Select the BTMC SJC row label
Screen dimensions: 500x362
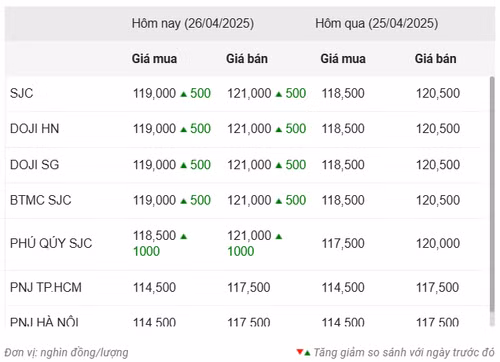coord(40,200)
